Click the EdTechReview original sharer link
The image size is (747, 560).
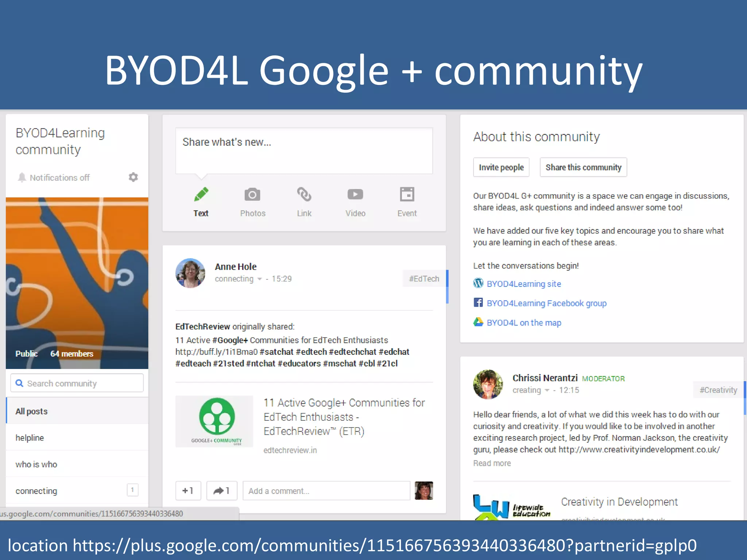coord(203,327)
